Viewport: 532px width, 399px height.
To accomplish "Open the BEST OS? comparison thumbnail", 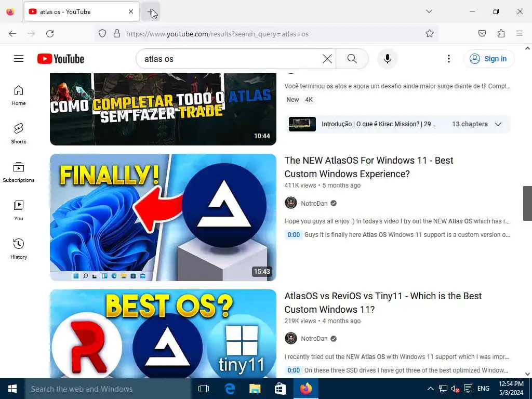I will tap(163, 334).
